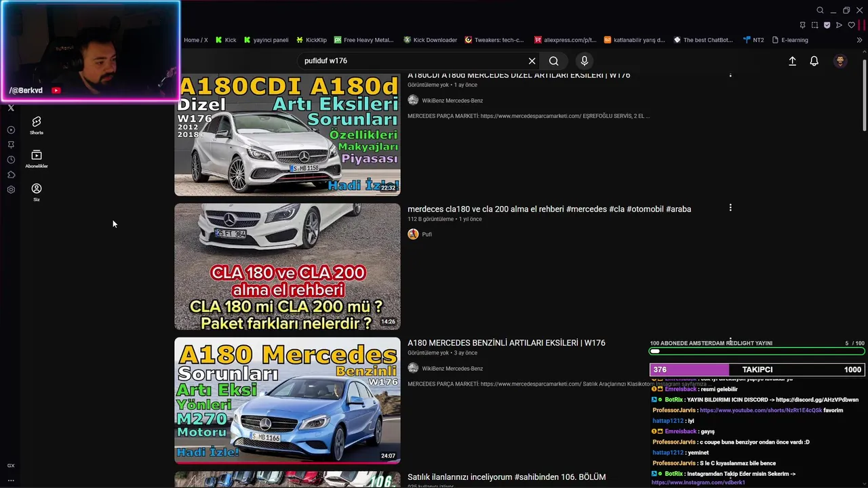Open the Siz (You) page
Image resolution: width=868 pixels, height=488 pixels.
[37, 192]
